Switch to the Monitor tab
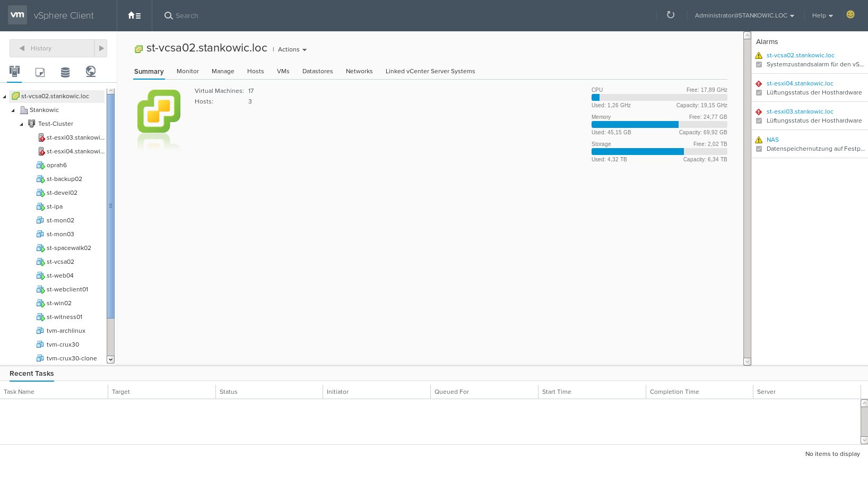The width and height of the screenshot is (868, 483). pyautogui.click(x=188, y=71)
